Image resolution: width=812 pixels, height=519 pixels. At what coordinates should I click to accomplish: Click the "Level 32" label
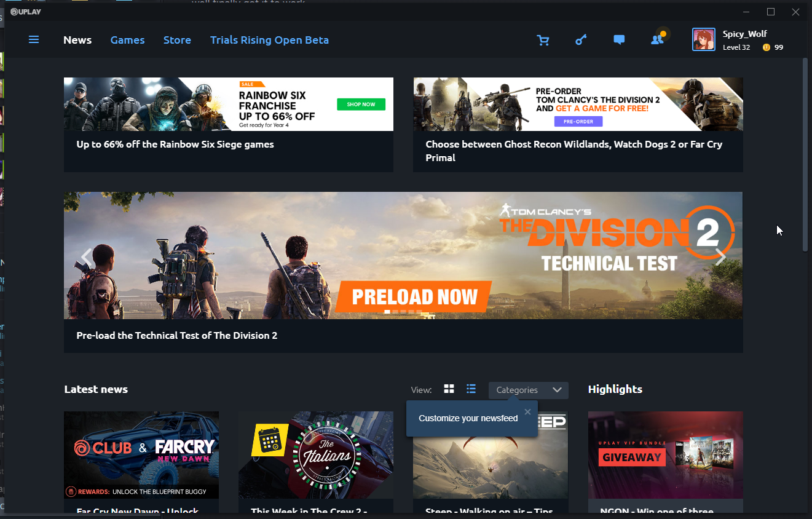(736, 47)
